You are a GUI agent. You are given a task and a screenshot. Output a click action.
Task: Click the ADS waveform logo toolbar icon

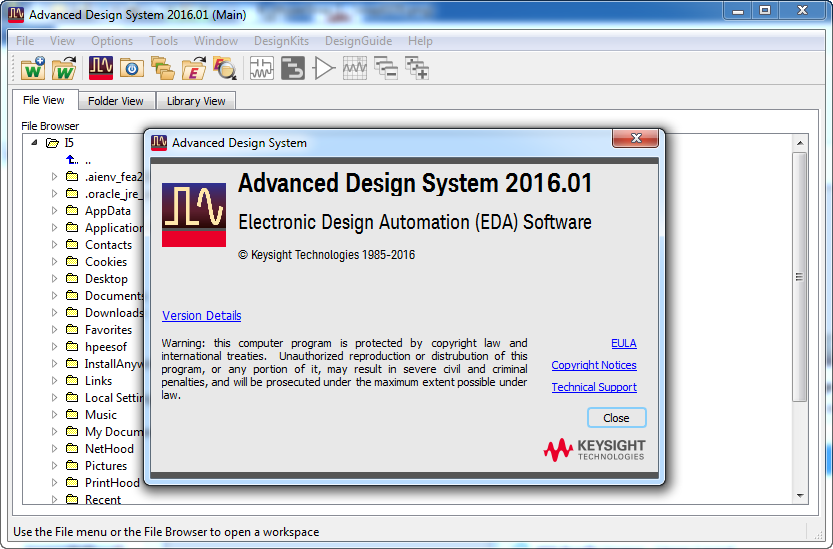tap(101, 68)
